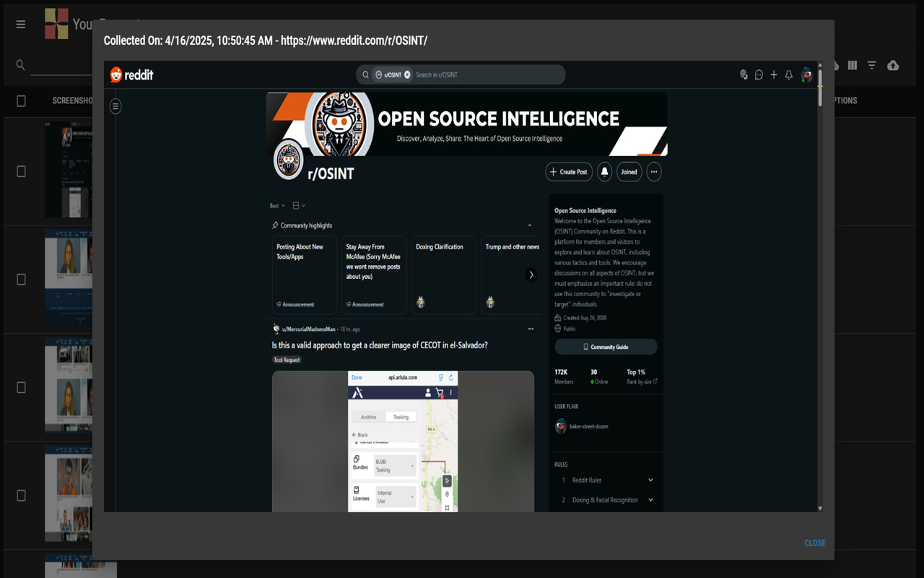
Task: Click the Back arrow in the post image
Action: [359, 435]
